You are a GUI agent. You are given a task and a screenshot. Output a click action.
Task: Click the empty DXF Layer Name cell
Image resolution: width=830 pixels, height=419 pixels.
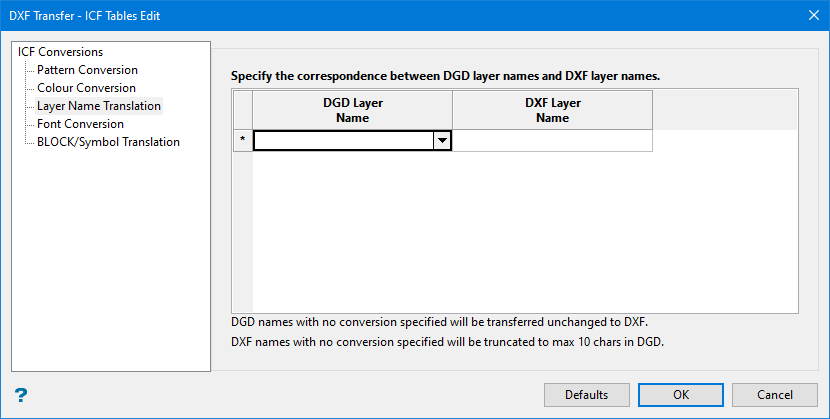click(552, 141)
